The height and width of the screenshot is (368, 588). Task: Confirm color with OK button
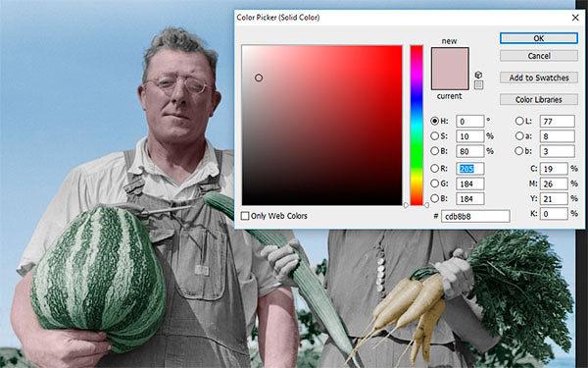538,38
